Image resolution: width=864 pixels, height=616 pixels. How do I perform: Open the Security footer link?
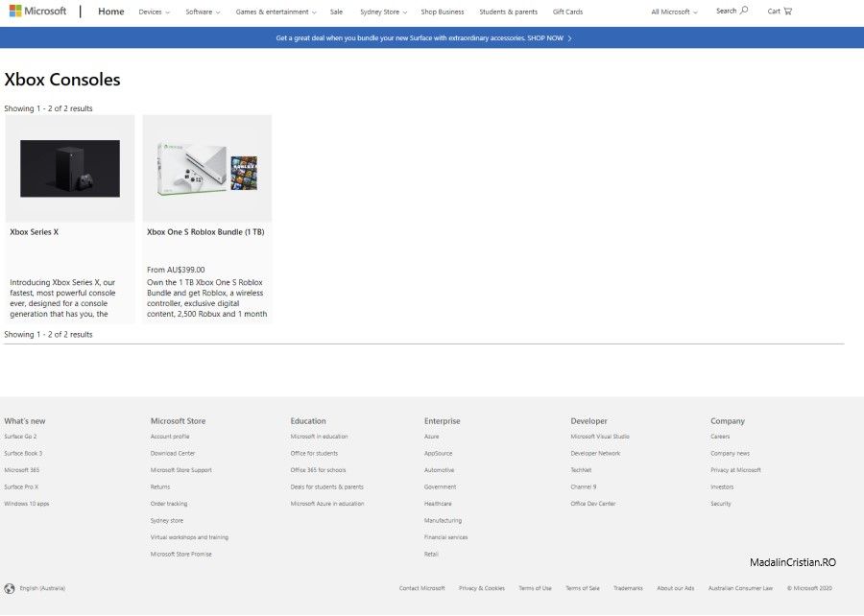tap(721, 504)
